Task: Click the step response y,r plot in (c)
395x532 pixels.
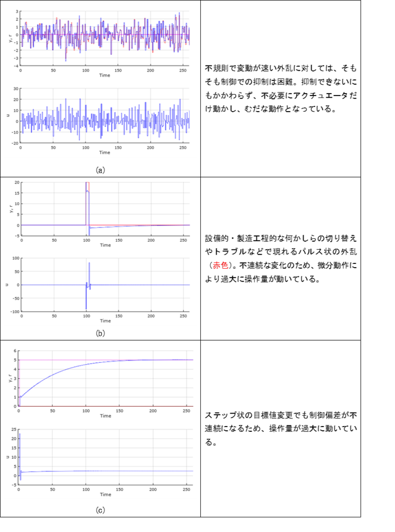Action: pos(101,384)
